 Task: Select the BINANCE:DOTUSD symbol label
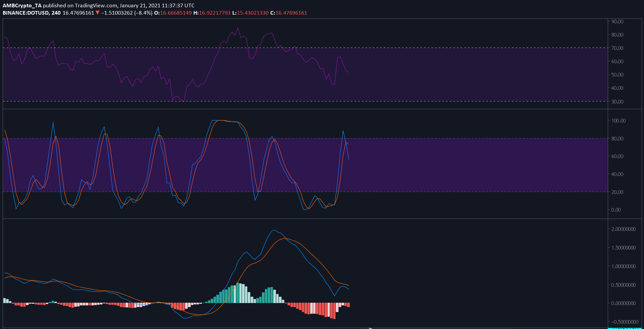click(26, 13)
